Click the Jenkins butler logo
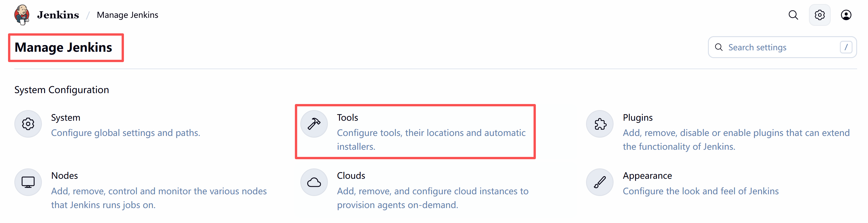 coord(22,15)
